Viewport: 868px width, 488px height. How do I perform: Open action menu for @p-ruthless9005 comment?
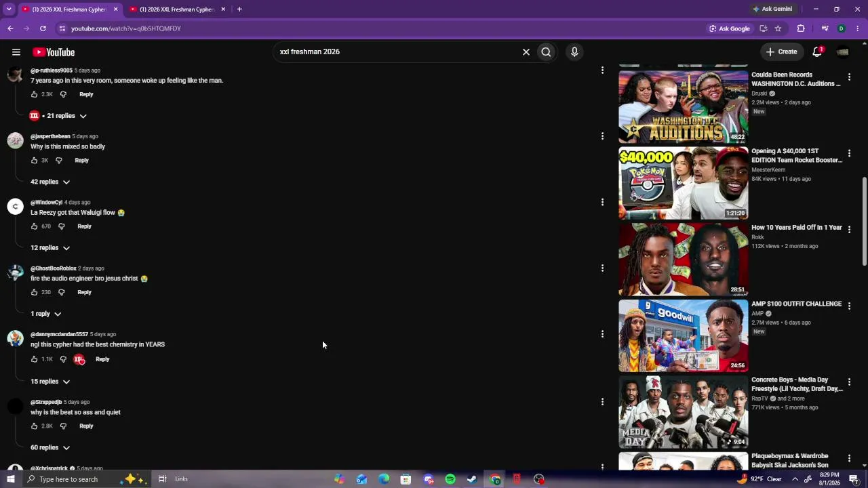[x=602, y=70]
